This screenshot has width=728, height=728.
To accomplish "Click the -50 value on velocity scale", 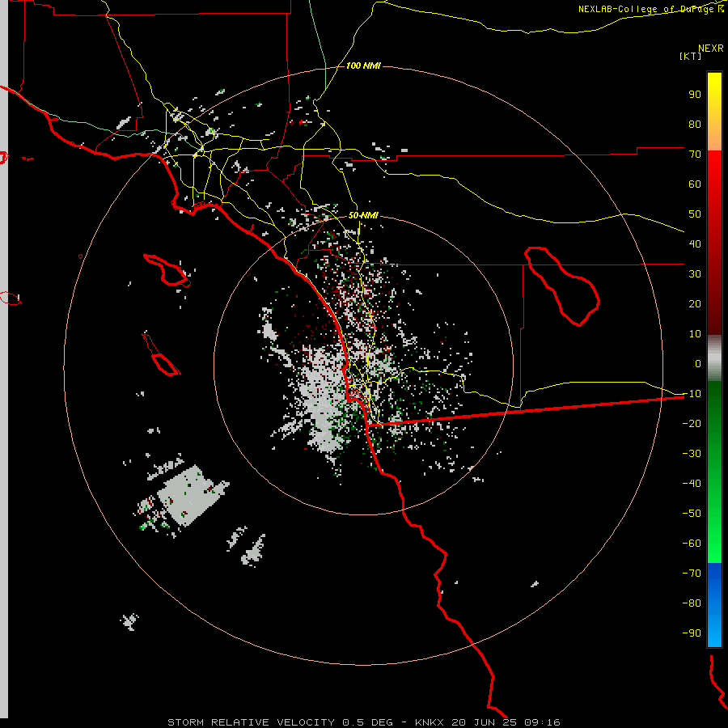I will coord(692,514).
